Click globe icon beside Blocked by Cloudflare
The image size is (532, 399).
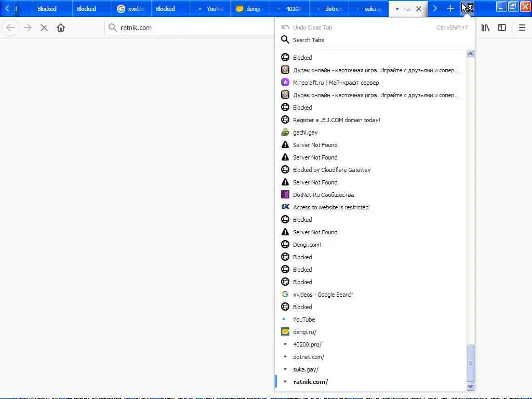tap(285, 169)
